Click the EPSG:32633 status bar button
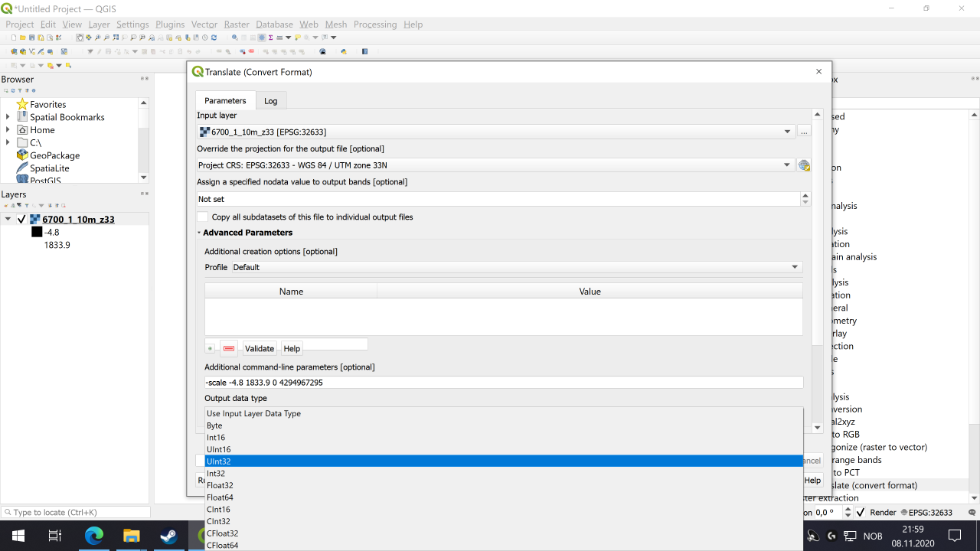This screenshot has height=551, width=980. coord(926,513)
